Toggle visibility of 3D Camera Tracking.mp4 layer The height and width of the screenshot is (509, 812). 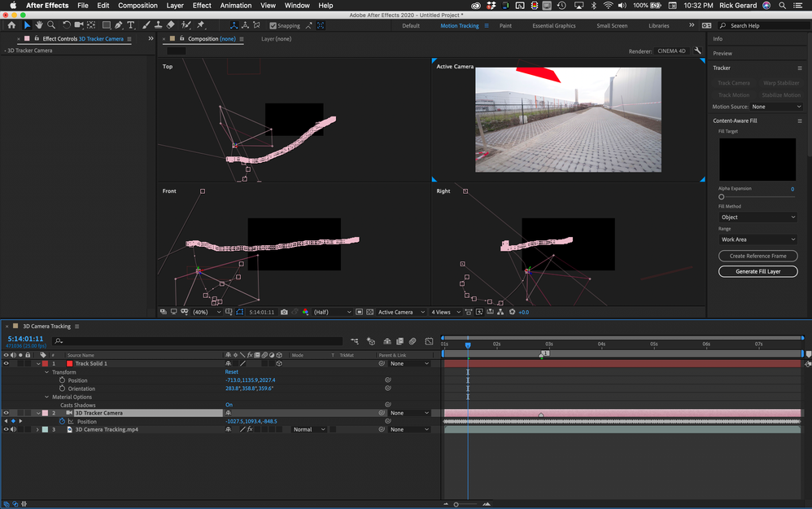[7, 429]
